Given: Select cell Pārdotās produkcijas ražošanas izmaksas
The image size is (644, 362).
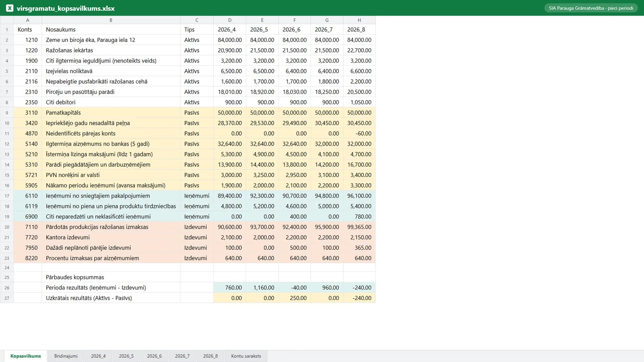Looking at the screenshot, I should 111,227.
